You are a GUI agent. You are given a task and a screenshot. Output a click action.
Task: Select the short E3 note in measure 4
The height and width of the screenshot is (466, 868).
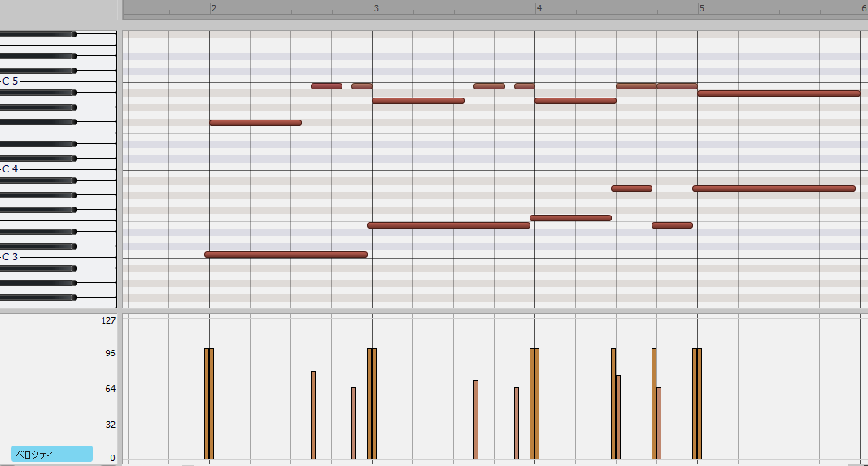tap(672, 225)
